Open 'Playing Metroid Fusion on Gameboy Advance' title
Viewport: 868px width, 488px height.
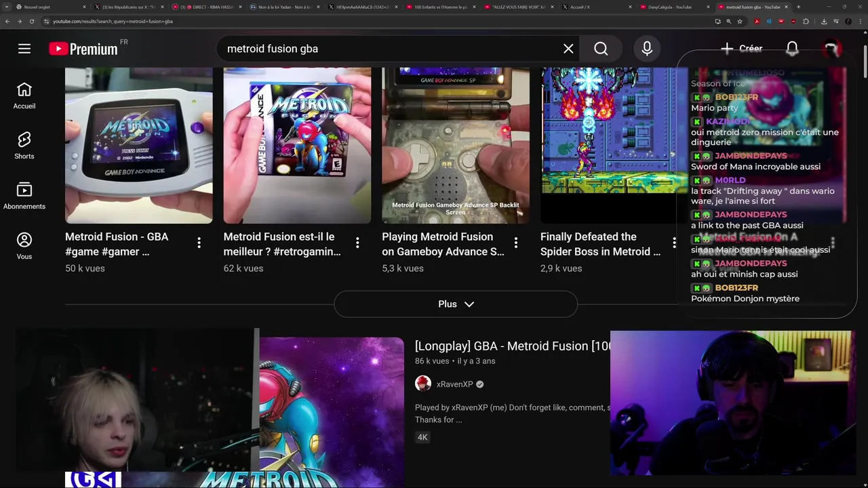pyautogui.click(x=443, y=244)
